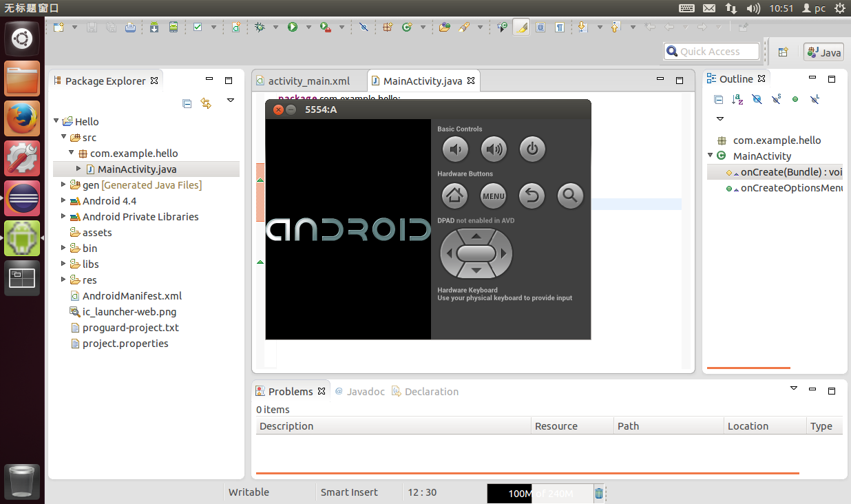Open the Android SDK Manager toolbar icon
The image size is (851, 504).
(x=154, y=28)
